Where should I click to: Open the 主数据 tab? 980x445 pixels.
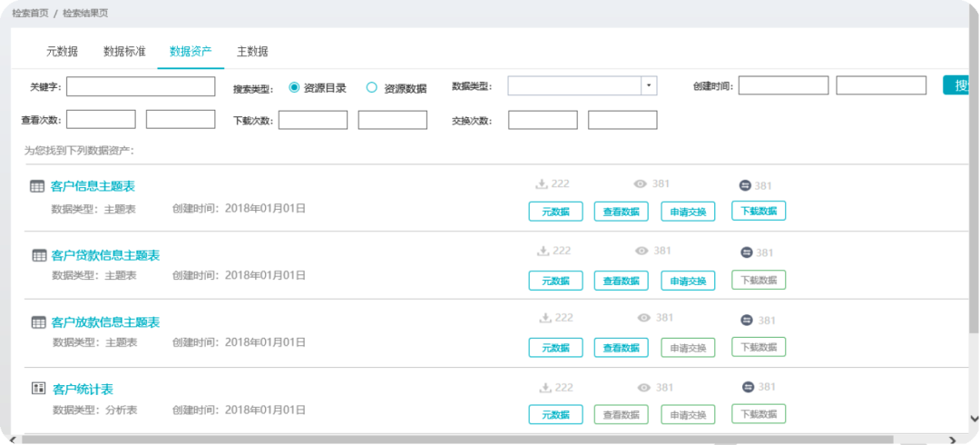point(252,52)
